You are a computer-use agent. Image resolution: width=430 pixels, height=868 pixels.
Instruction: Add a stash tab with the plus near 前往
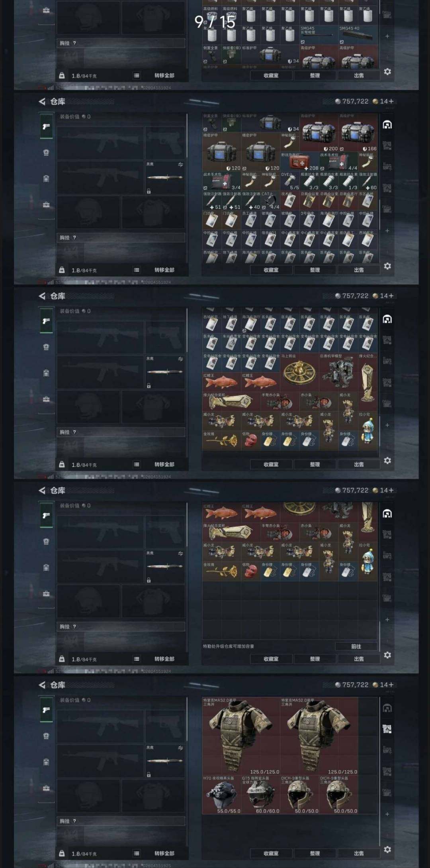[x=387, y=620]
